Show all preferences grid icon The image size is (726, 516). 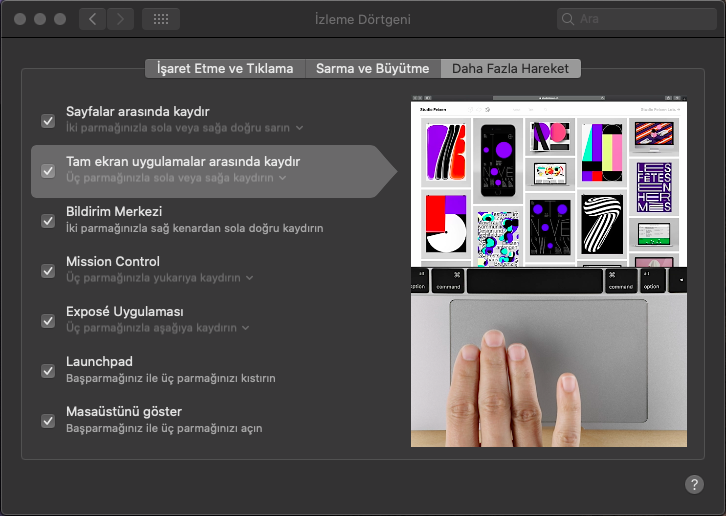(x=161, y=19)
